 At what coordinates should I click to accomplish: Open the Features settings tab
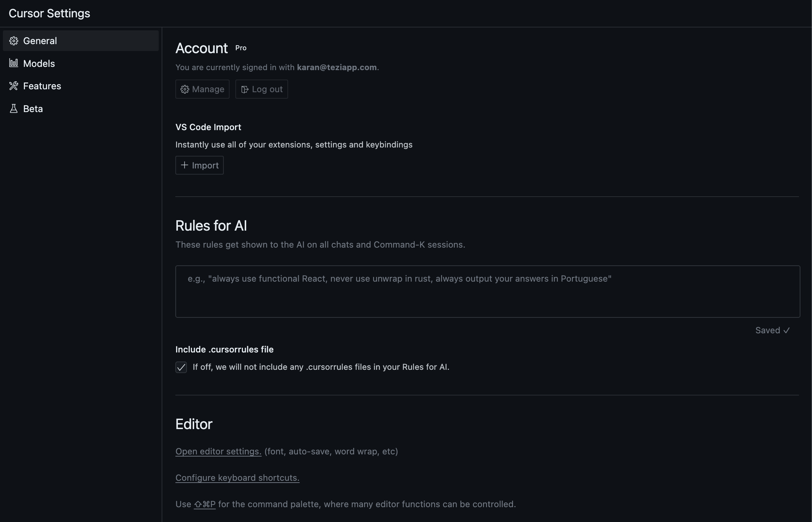point(42,86)
